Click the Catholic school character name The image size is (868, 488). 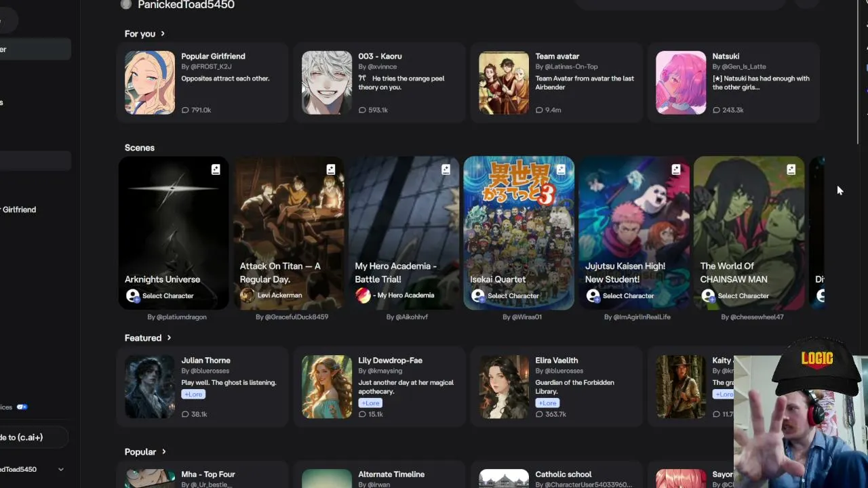click(x=564, y=474)
